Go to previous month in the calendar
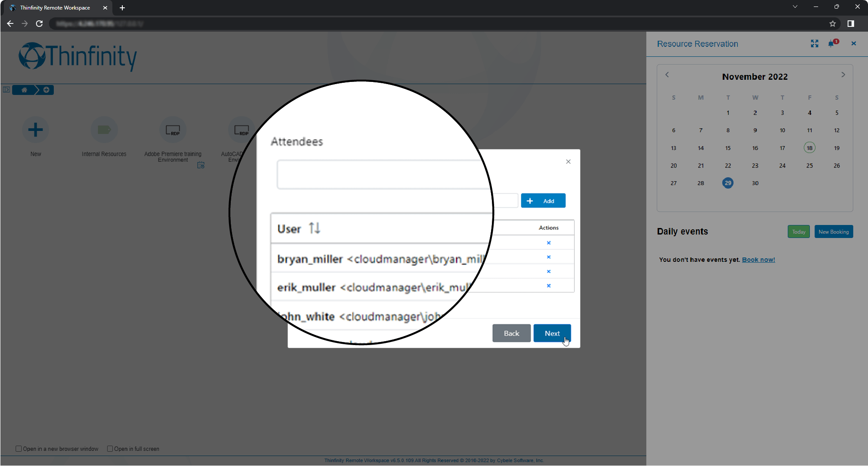The width and height of the screenshot is (868, 466). click(x=667, y=75)
